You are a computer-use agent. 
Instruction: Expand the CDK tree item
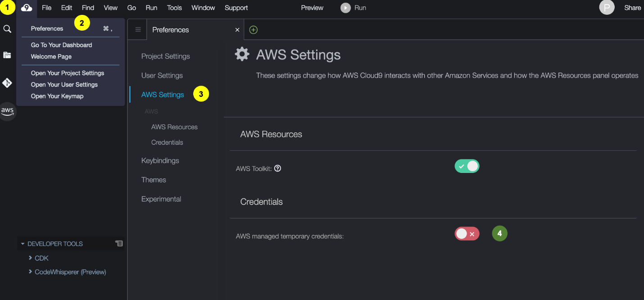31,258
